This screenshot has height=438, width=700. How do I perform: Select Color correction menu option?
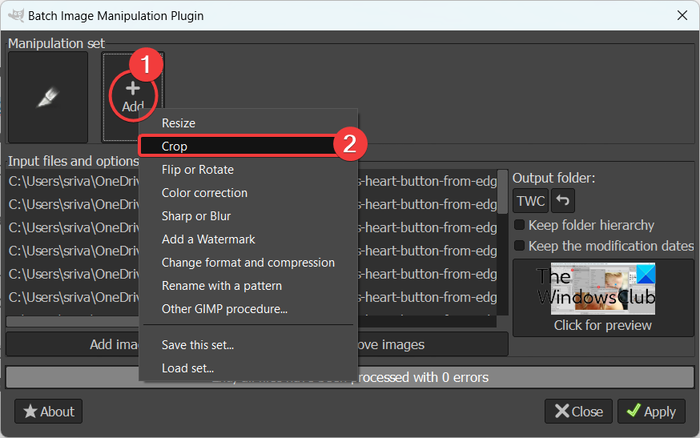(204, 192)
